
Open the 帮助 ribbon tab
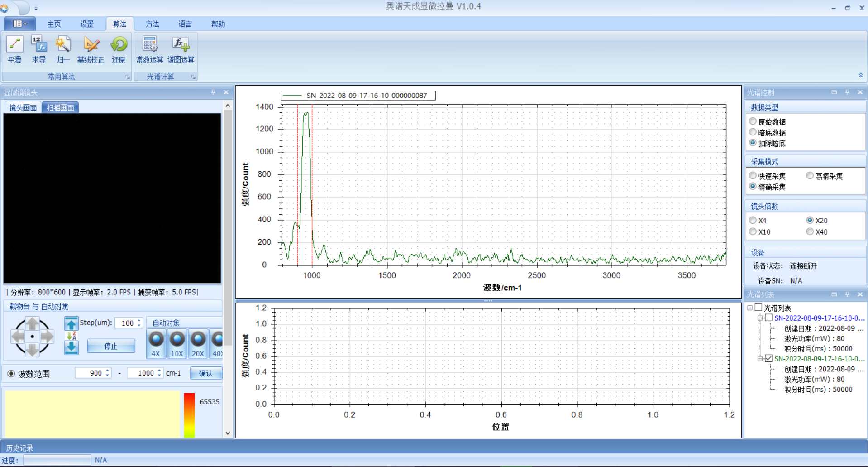[218, 24]
